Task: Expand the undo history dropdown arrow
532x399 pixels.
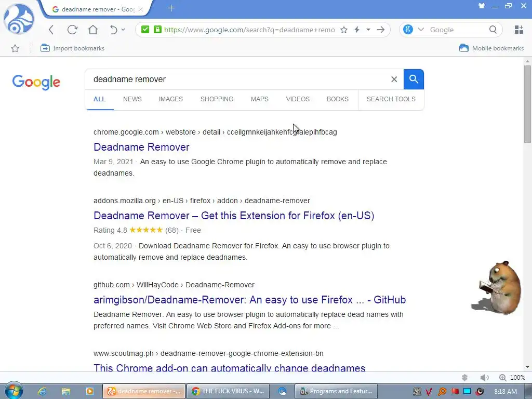Action: pyautogui.click(x=123, y=30)
